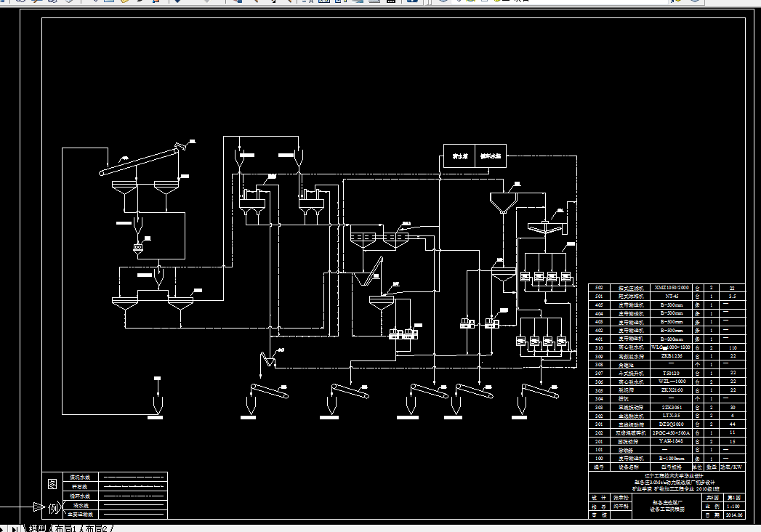Select the 循环水箱 tank label in drawing
This screenshot has height=532, width=761.
pyautogui.click(x=490, y=156)
